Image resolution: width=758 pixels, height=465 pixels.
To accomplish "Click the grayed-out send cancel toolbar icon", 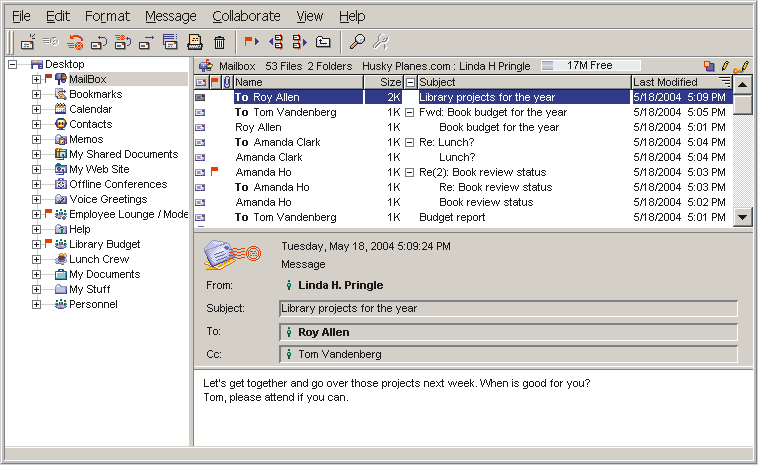I will click(x=51, y=42).
